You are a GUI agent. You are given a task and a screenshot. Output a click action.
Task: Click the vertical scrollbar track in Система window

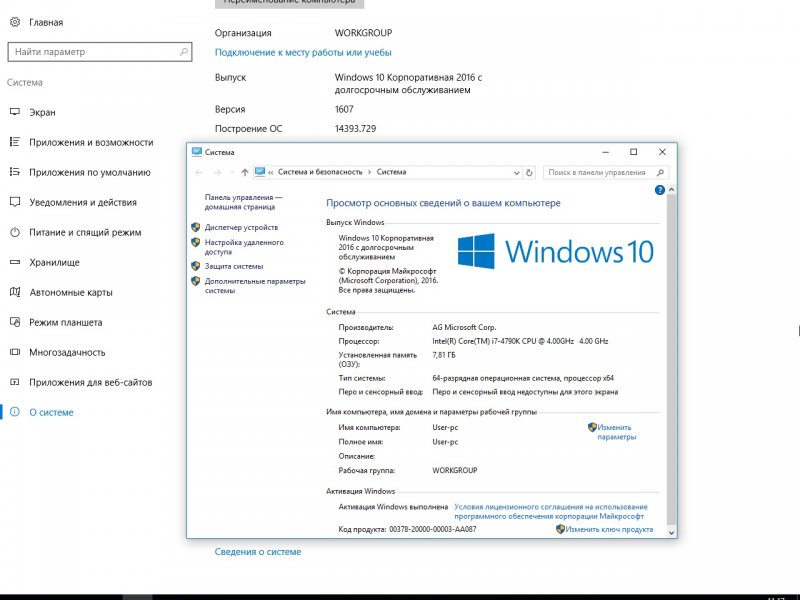point(671,361)
